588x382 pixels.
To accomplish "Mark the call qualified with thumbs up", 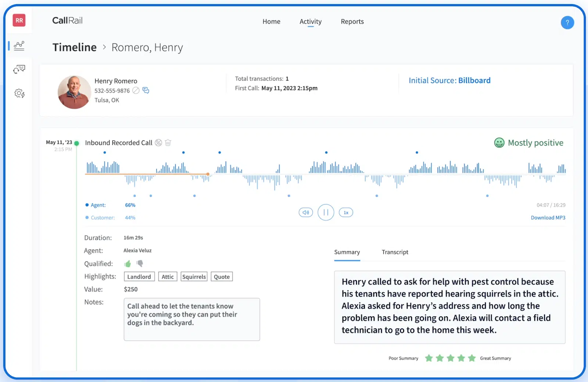I will (x=128, y=264).
